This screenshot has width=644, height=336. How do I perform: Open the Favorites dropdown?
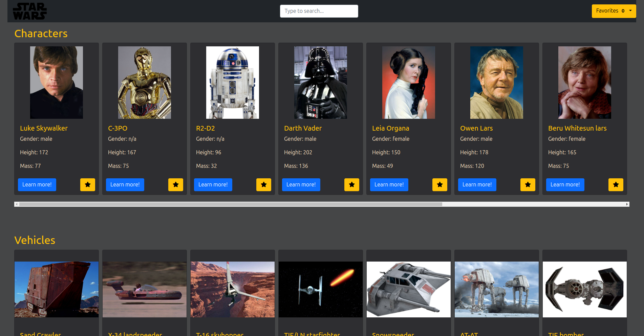[614, 11]
